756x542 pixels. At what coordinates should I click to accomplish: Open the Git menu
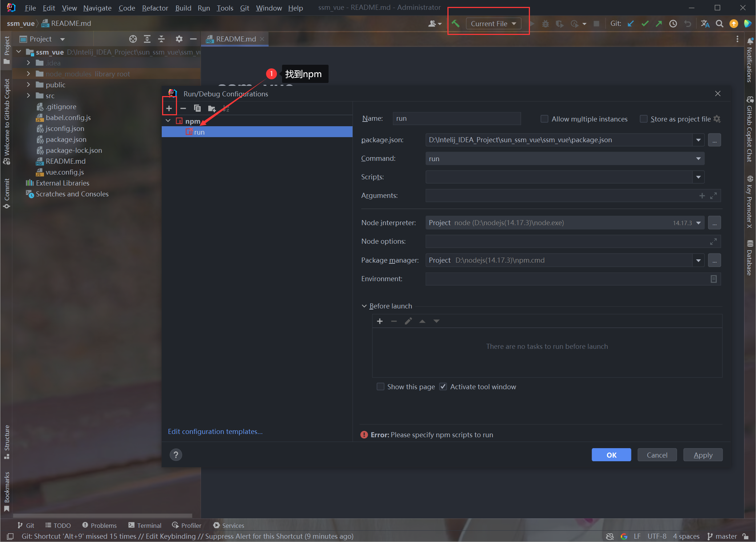tap(244, 8)
